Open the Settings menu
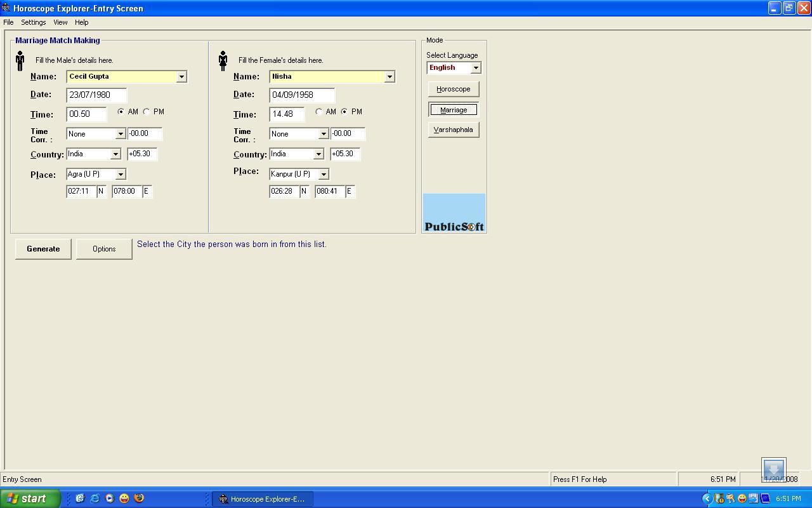The image size is (812, 508). click(33, 22)
